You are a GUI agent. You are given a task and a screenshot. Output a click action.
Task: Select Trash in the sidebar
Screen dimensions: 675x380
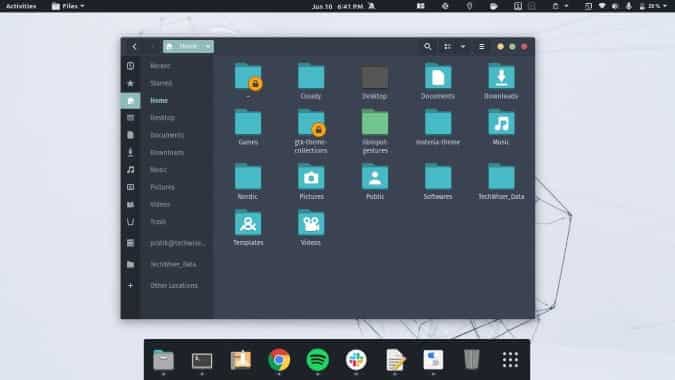click(x=158, y=222)
